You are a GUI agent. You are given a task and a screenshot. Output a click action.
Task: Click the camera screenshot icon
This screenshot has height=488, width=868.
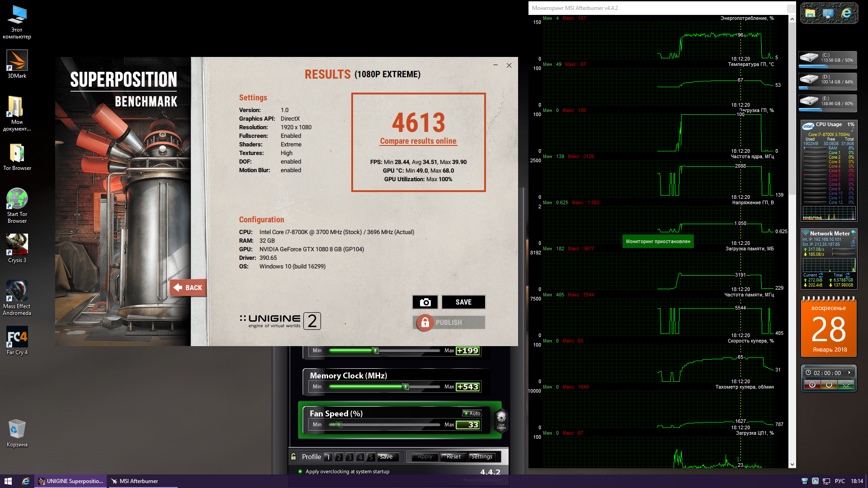[425, 302]
